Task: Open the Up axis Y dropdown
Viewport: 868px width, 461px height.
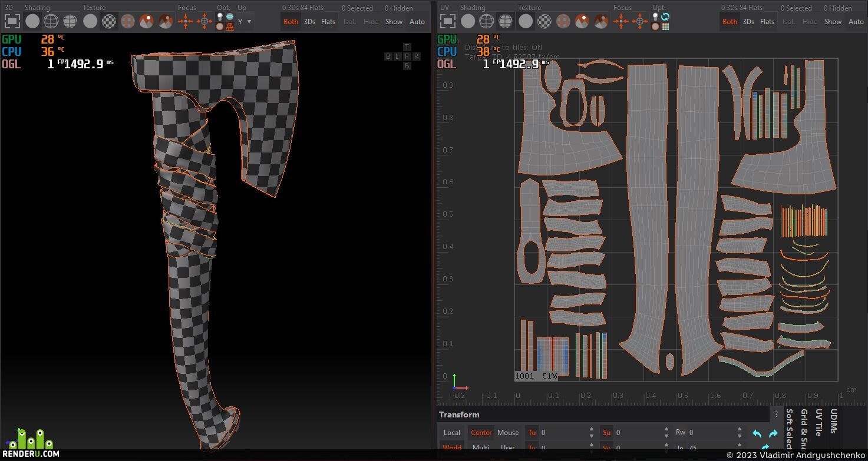Action: click(x=245, y=22)
